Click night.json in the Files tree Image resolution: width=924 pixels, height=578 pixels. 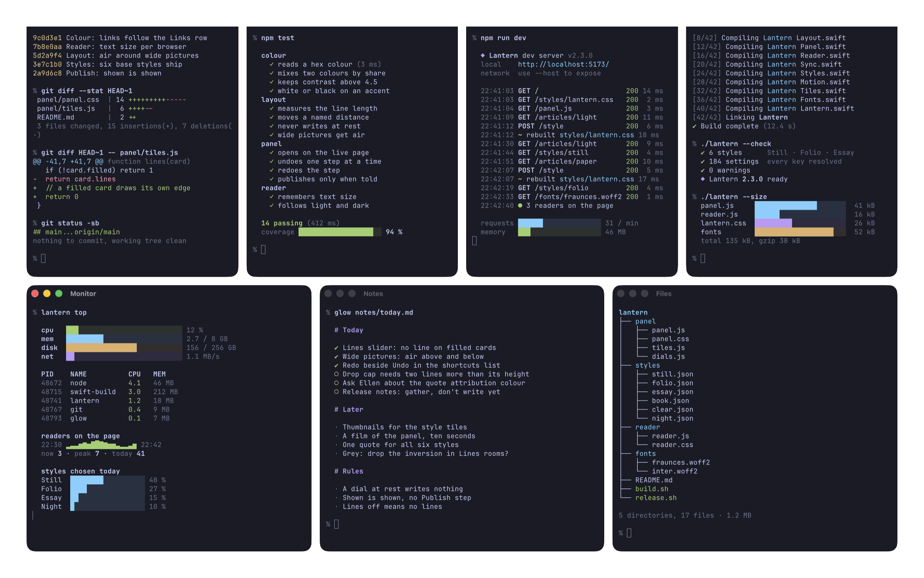point(672,418)
